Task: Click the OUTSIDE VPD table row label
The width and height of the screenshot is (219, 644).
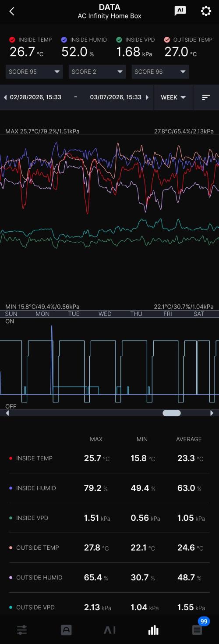Action: click(x=35, y=607)
